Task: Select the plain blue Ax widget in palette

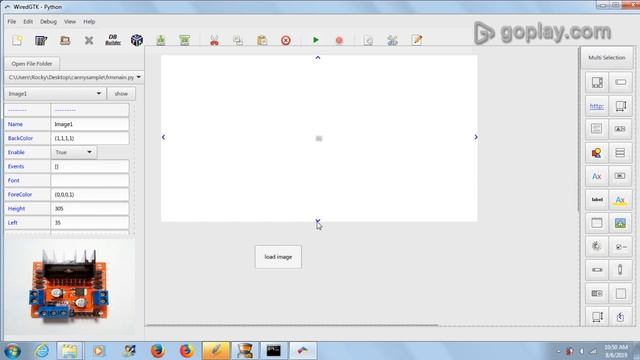Action: tap(597, 176)
